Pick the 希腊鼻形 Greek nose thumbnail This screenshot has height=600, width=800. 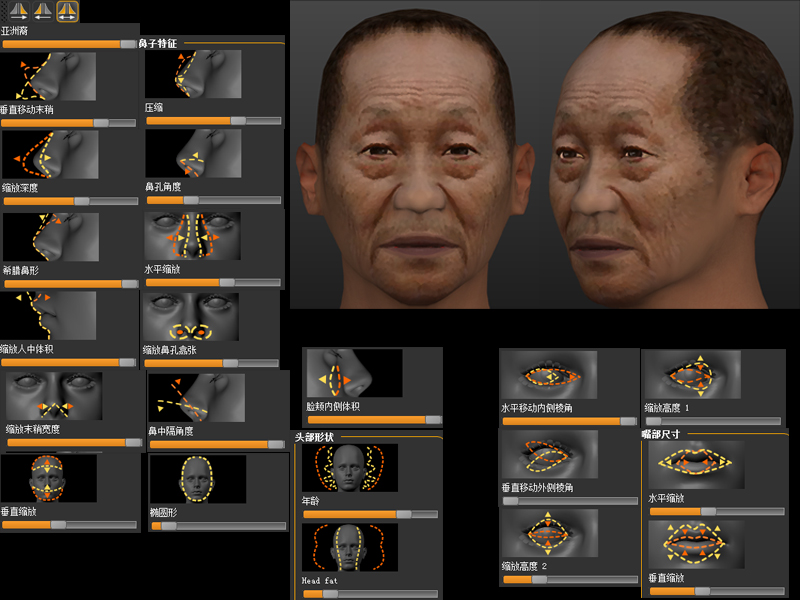point(50,237)
